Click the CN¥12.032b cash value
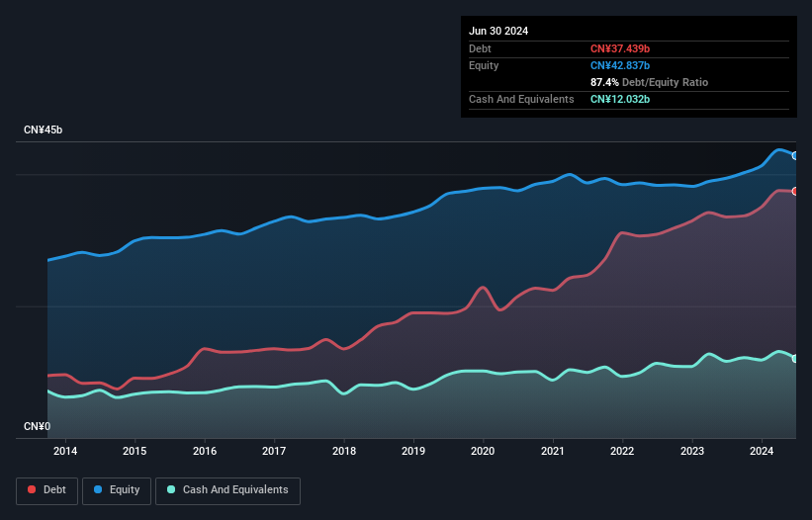Screen dimensions: 812x520 tap(620, 99)
